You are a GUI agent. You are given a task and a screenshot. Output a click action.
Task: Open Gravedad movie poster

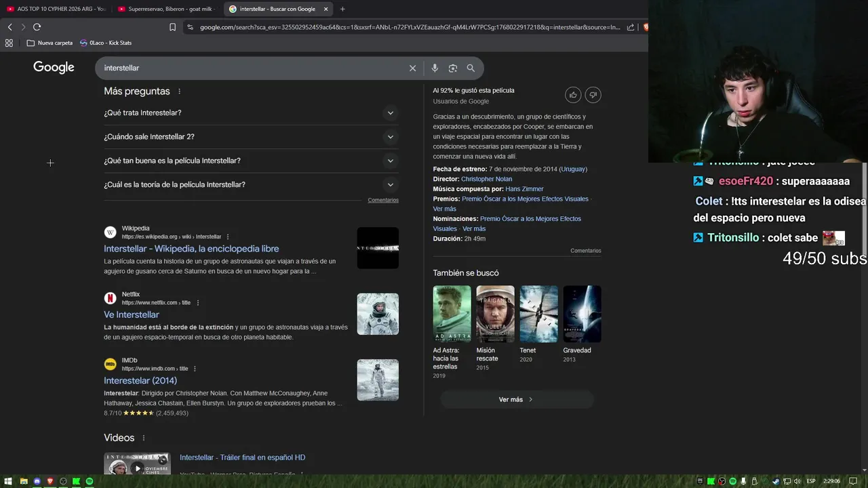(x=582, y=314)
